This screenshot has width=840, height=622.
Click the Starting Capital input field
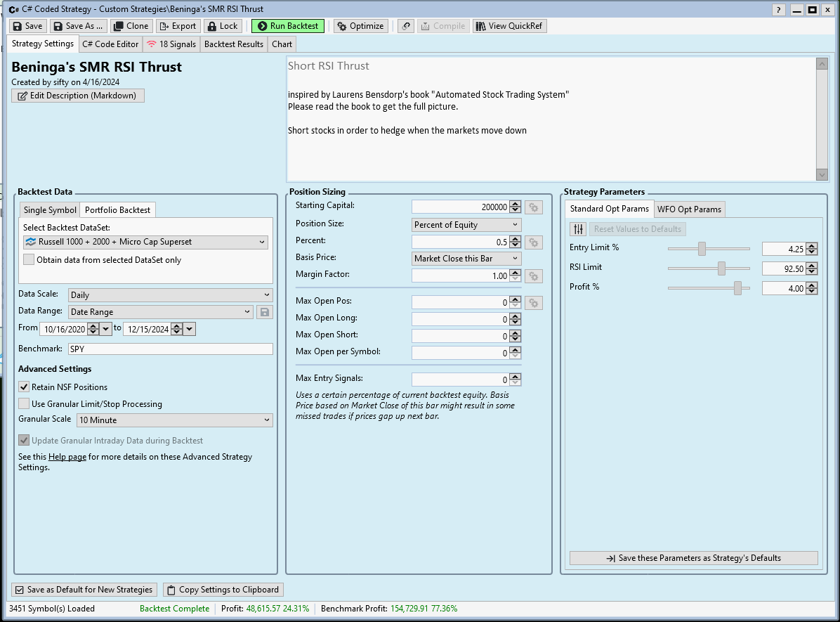click(460, 207)
